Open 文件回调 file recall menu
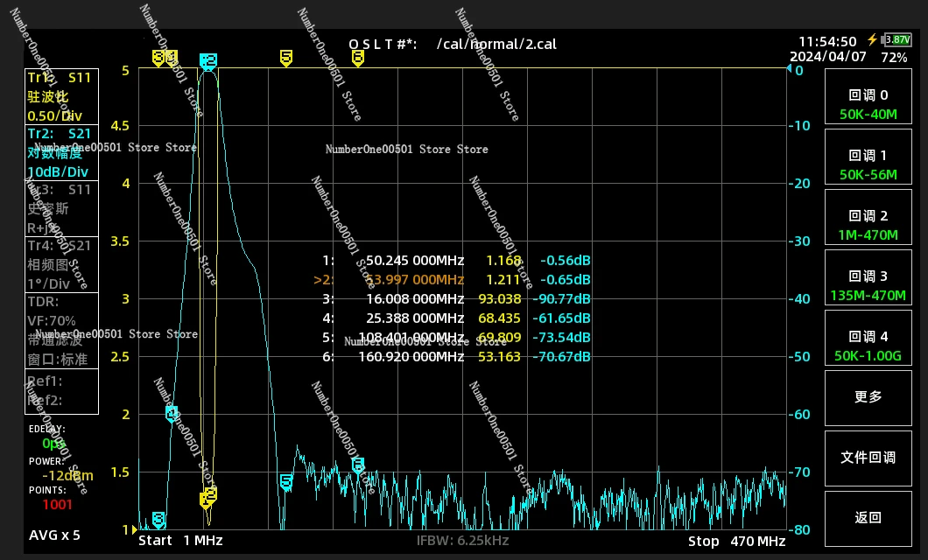This screenshot has height=560, width=928. (868, 457)
